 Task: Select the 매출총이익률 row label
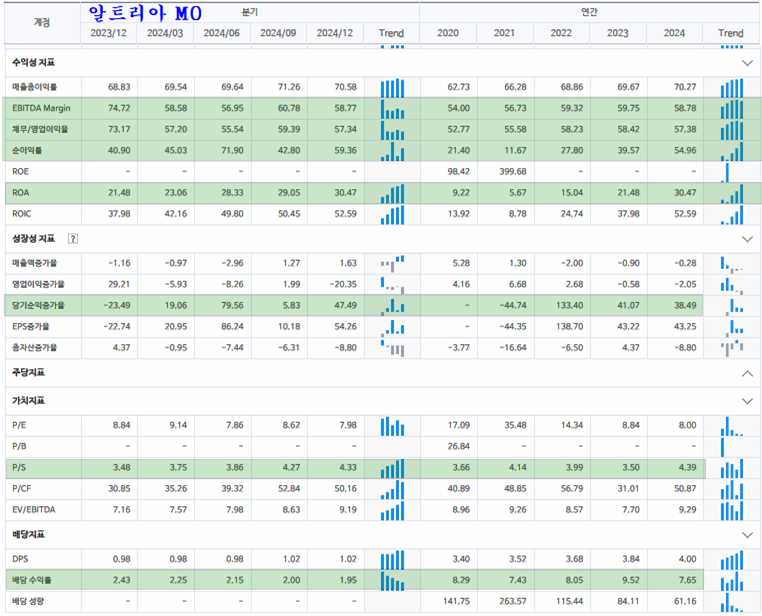point(35,87)
